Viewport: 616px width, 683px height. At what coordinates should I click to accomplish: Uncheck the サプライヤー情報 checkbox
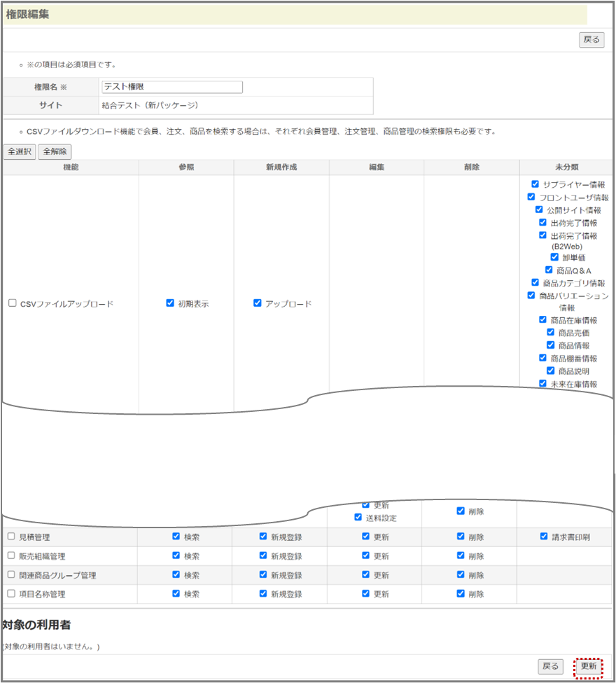(x=535, y=184)
